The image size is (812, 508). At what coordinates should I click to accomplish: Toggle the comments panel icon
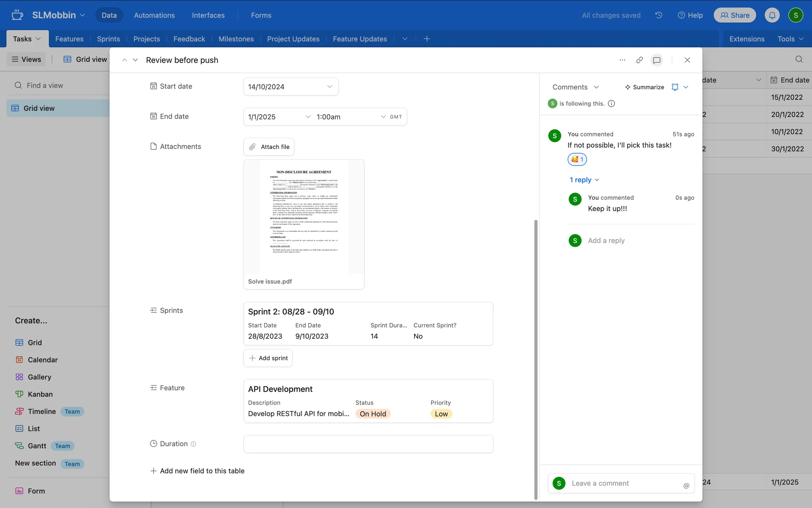tap(656, 60)
